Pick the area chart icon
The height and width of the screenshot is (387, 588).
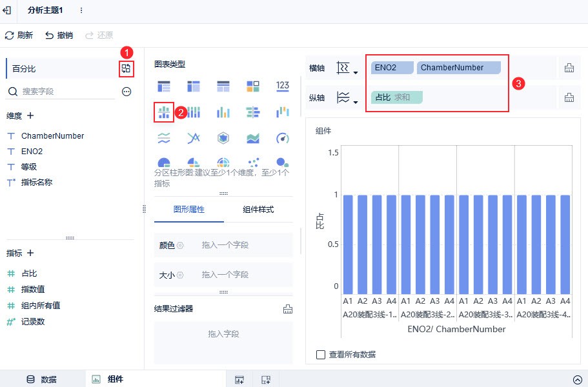tap(253, 138)
